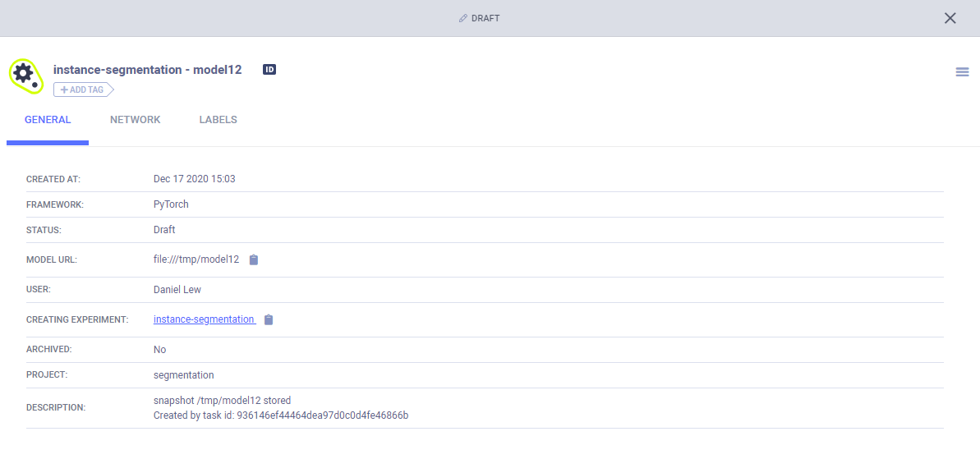Click the PyTorch framework value
980x459 pixels.
171,204
